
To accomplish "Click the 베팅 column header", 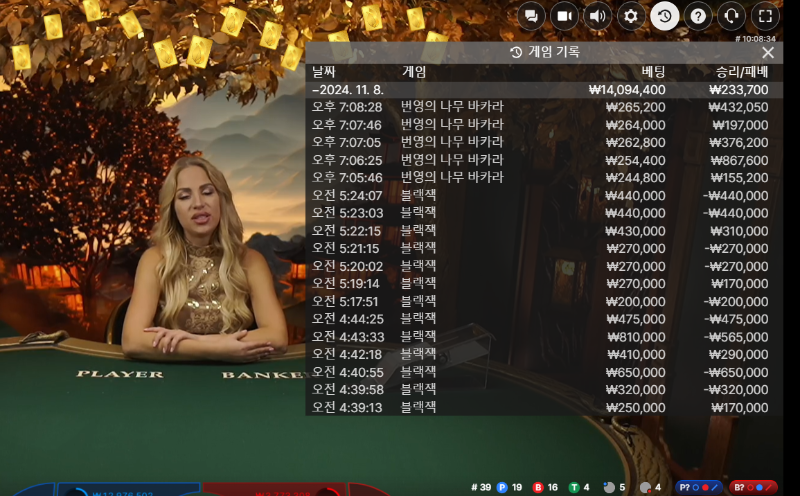I will [x=654, y=72].
